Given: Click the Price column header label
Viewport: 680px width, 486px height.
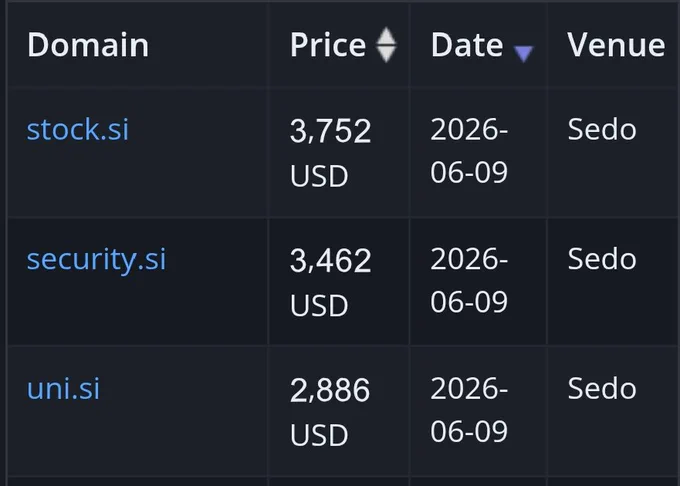Looking at the screenshot, I should tap(328, 45).
